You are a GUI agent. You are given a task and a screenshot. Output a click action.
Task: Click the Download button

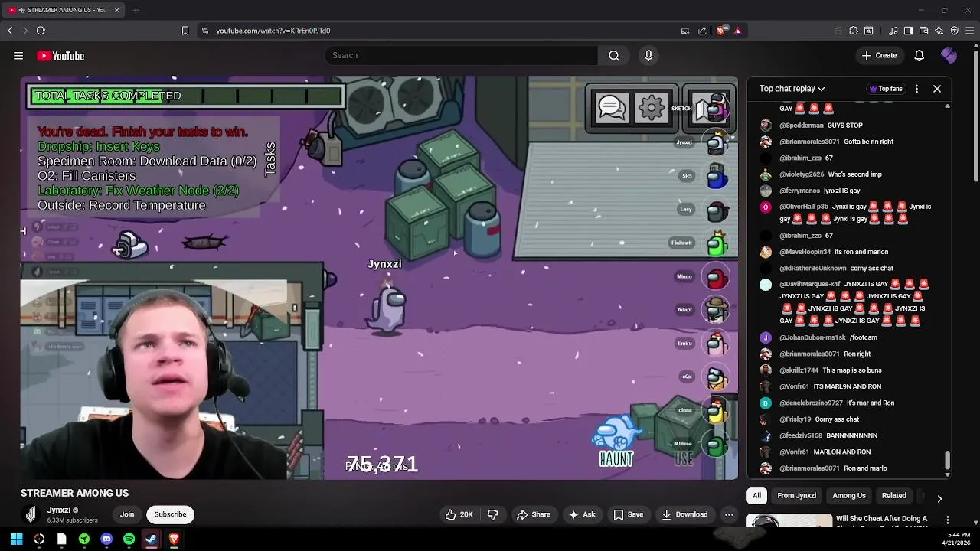(684, 514)
